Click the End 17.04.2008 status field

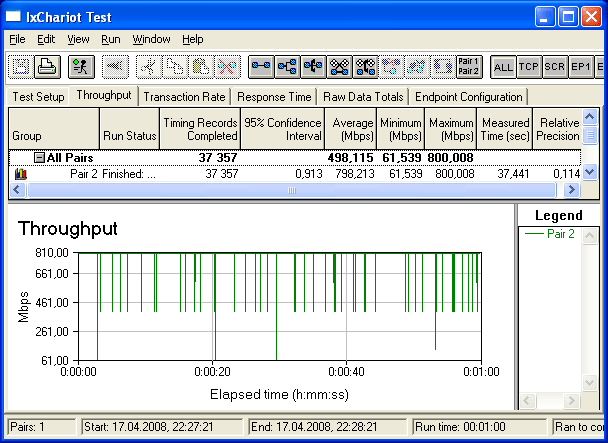click(x=328, y=427)
